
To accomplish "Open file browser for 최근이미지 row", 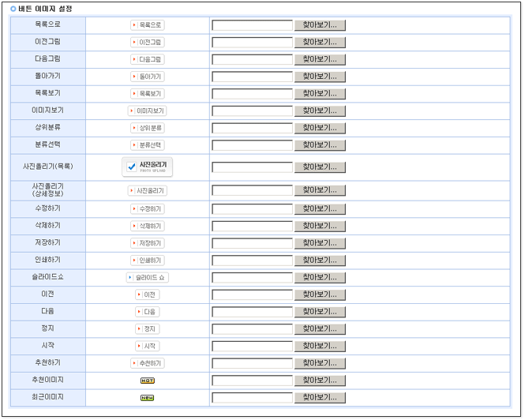I will point(319,398).
